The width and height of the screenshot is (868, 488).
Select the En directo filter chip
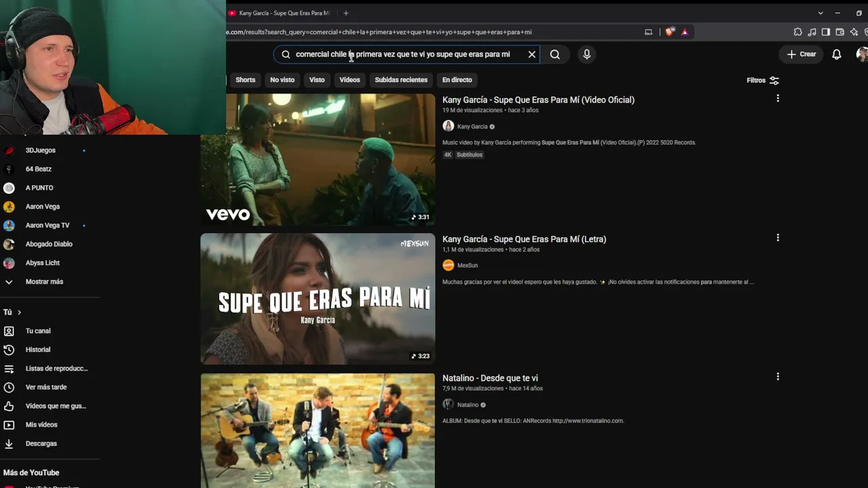(x=457, y=80)
